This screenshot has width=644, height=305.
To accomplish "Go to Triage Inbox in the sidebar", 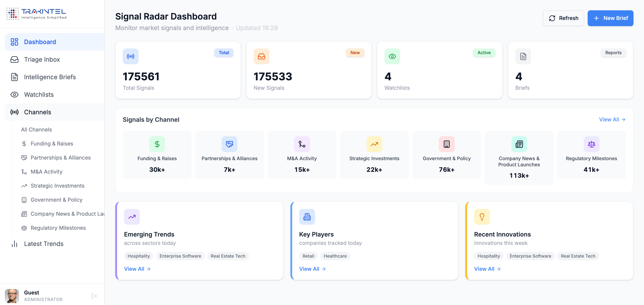I will point(42,59).
